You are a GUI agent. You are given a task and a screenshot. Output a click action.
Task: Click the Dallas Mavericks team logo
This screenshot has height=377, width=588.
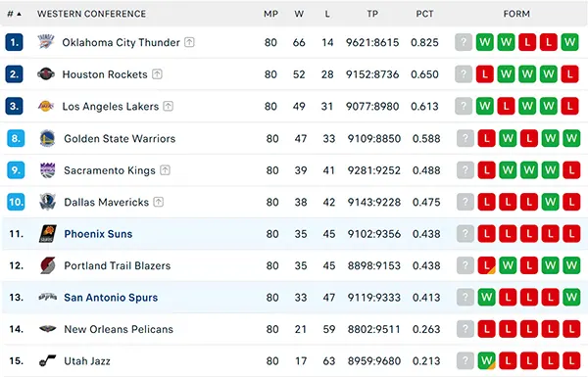click(x=48, y=202)
